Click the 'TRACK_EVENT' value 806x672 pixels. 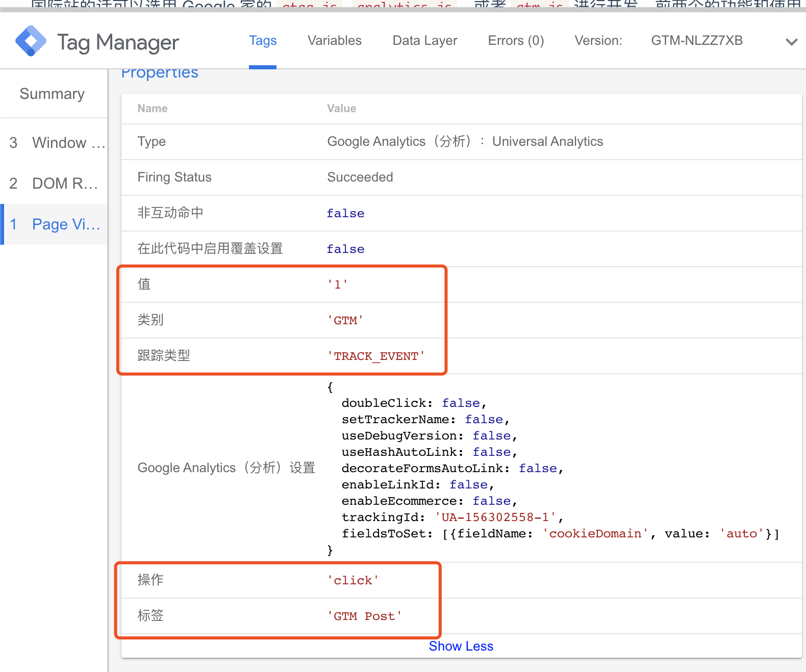click(x=376, y=356)
